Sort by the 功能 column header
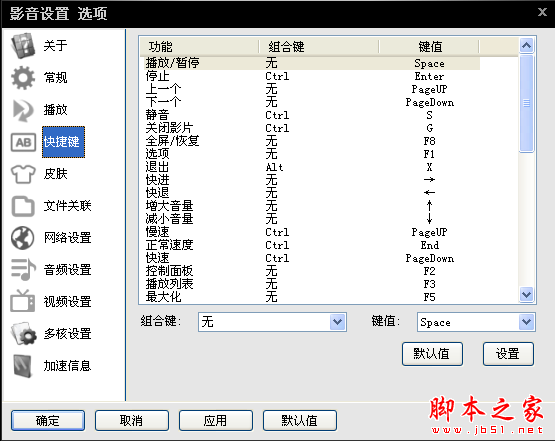Viewport: 555px width, 441px height. point(199,47)
